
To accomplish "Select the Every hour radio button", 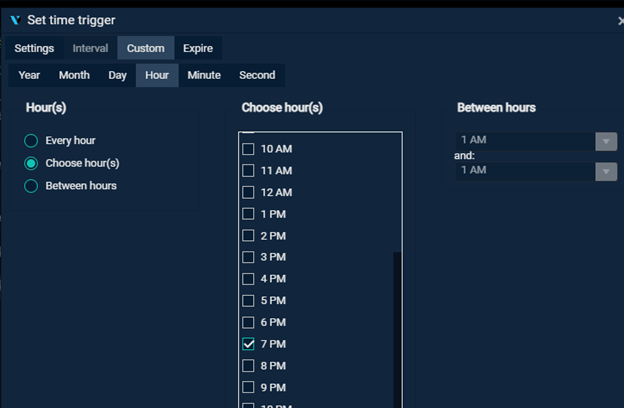I will (31, 141).
